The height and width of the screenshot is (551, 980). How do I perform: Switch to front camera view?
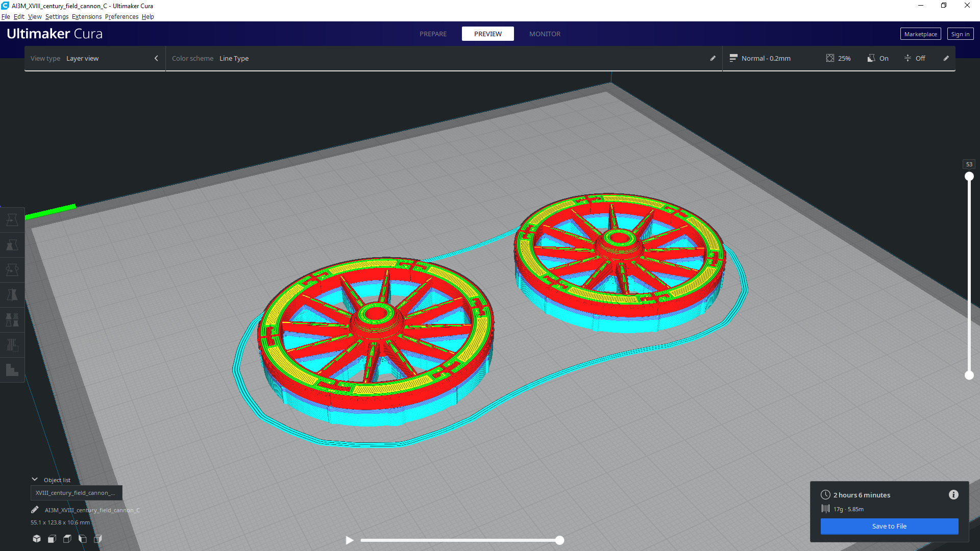52,539
